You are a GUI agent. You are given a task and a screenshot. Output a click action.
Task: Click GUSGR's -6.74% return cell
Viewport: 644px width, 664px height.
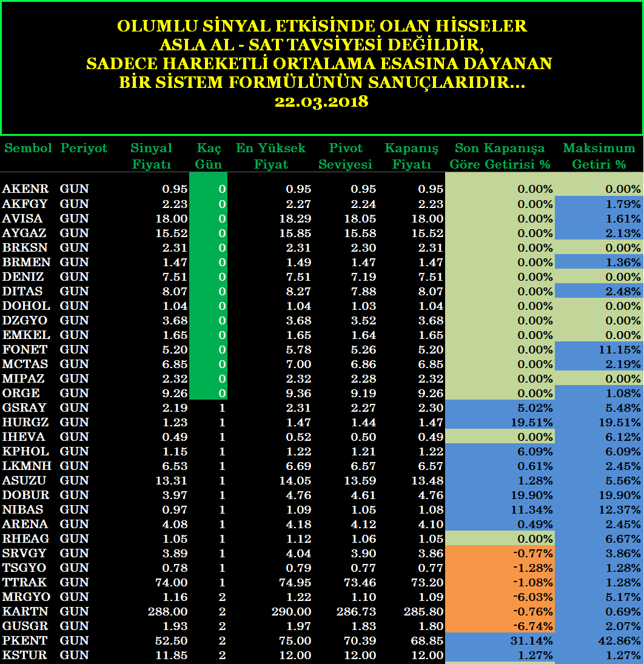click(x=500, y=626)
